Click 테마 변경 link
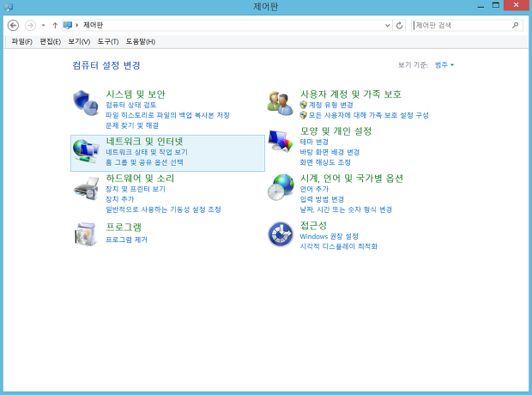The width and height of the screenshot is (532, 395). [x=314, y=142]
